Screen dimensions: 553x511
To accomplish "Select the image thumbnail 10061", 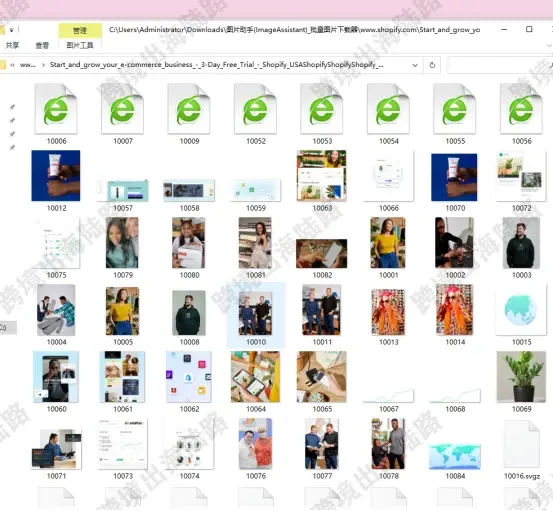I will click(122, 377).
